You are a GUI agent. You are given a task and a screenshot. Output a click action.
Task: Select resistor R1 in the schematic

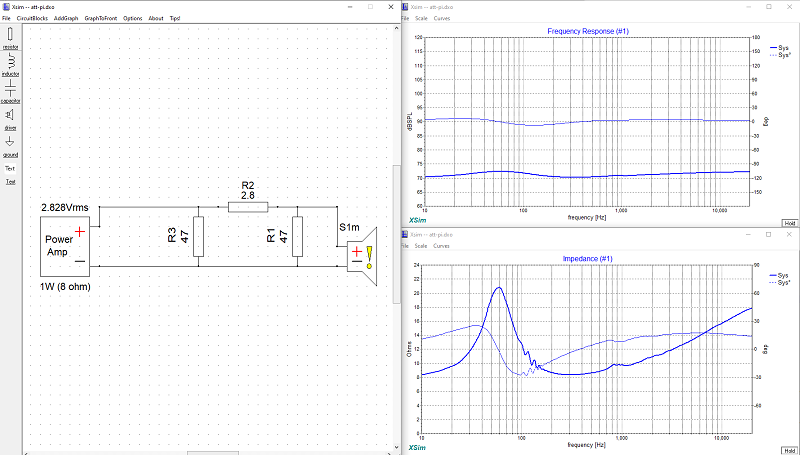[x=297, y=236]
